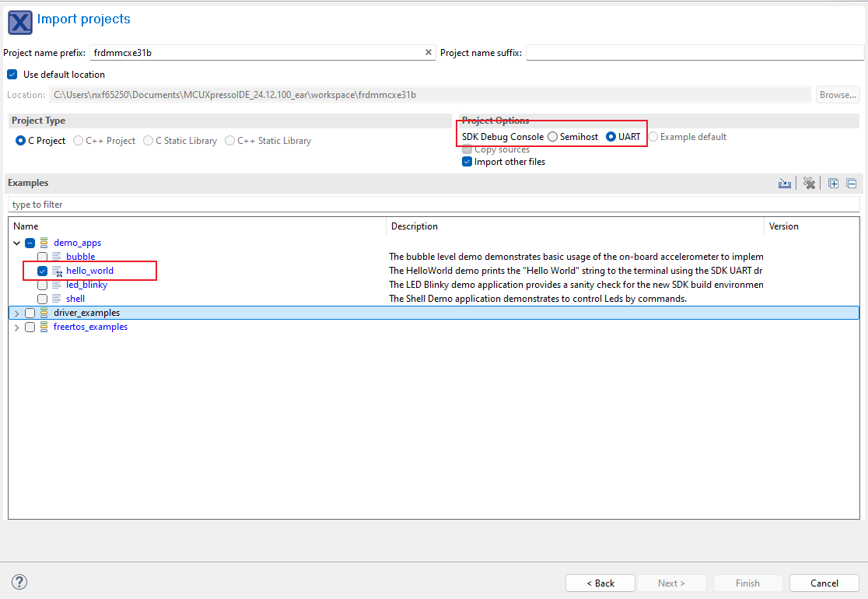Click the import-from-XML icon in Examples toolbar
The height and width of the screenshot is (599, 868).
pos(785,184)
